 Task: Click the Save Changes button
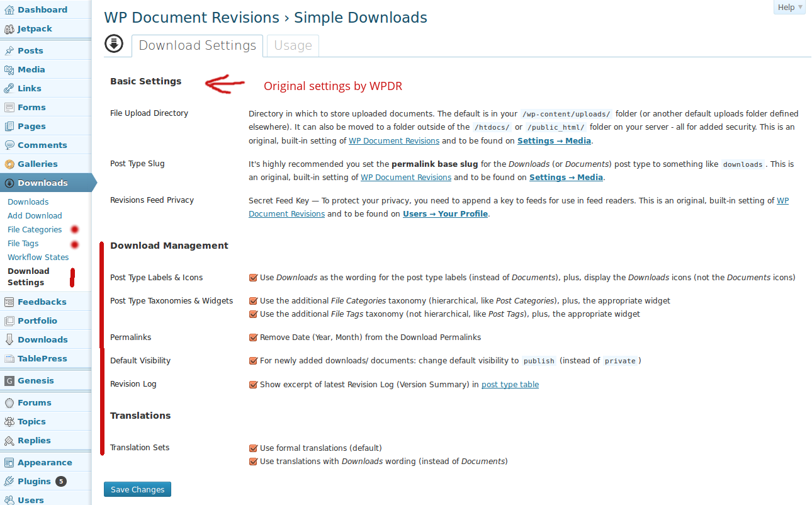137,490
